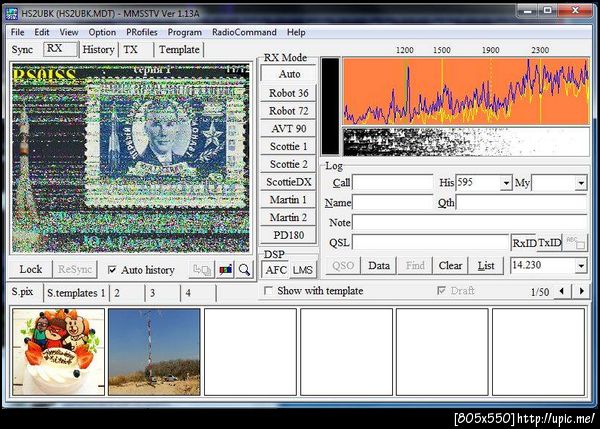This screenshot has height=429, width=600.
Task: Select the S.pix tab
Action: [23, 292]
